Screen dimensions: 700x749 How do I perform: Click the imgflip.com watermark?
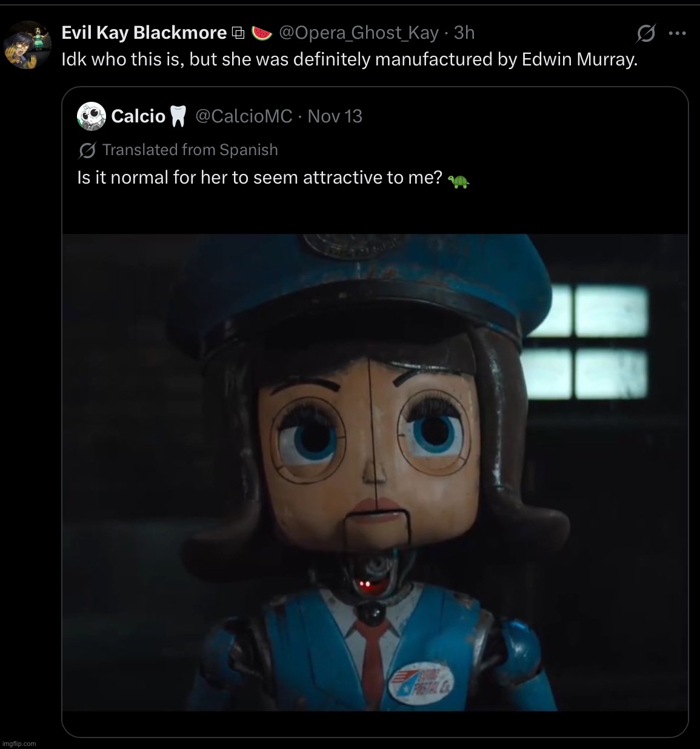19,743
